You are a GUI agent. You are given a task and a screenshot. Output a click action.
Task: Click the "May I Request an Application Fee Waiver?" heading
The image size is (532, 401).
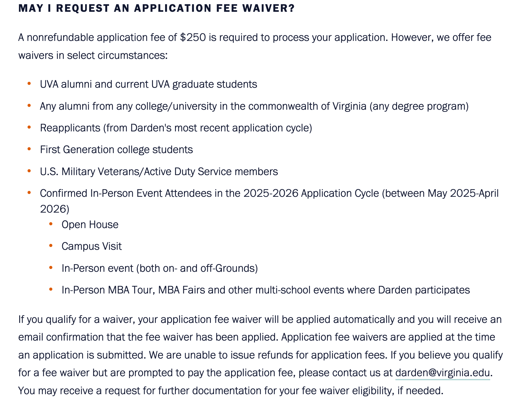[x=156, y=8]
